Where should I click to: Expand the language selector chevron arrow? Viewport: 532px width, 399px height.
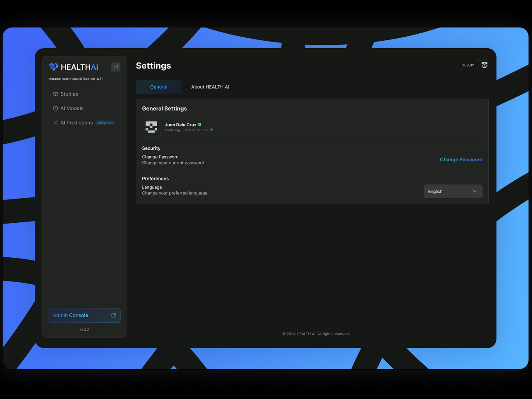click(475, 191)
